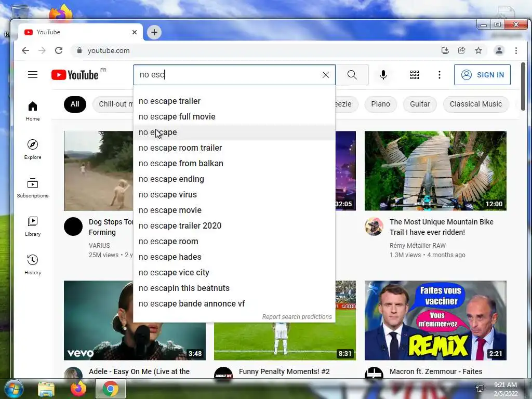Choose suggestion "no escape hades"

click(234, 257)
